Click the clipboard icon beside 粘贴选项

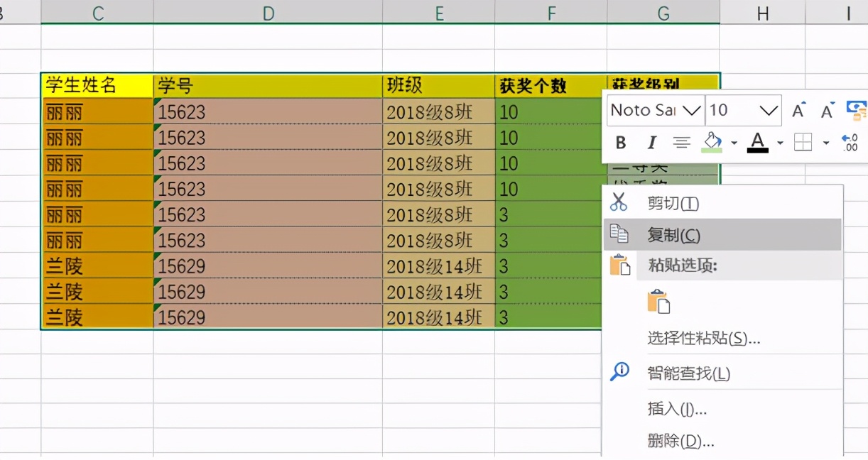coord(619,265)
